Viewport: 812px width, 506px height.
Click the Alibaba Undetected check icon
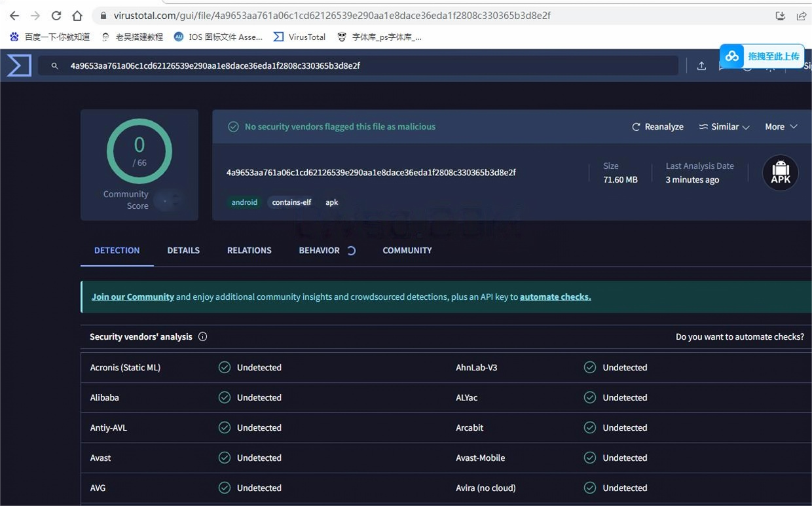pos(225,397)
